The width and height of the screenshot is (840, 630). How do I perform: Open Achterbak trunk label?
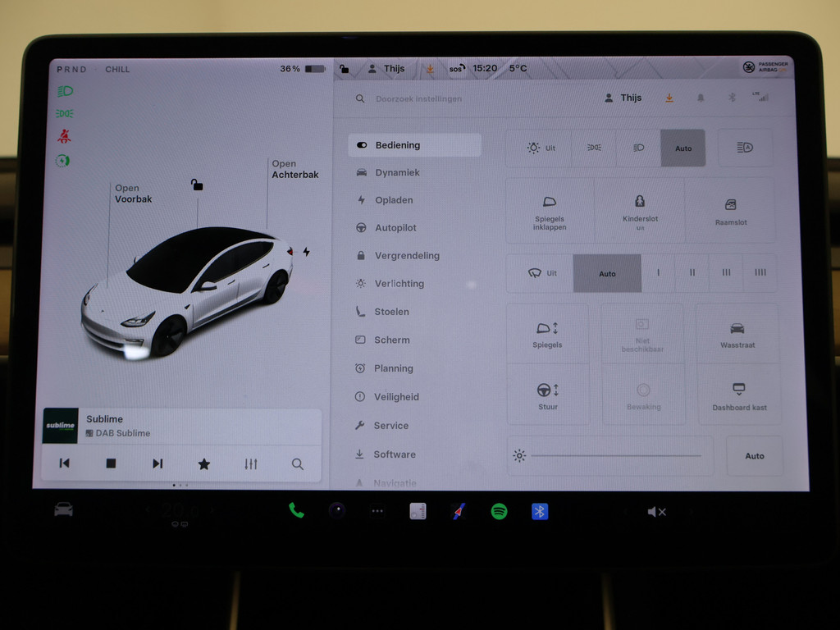tap(294, 169)
